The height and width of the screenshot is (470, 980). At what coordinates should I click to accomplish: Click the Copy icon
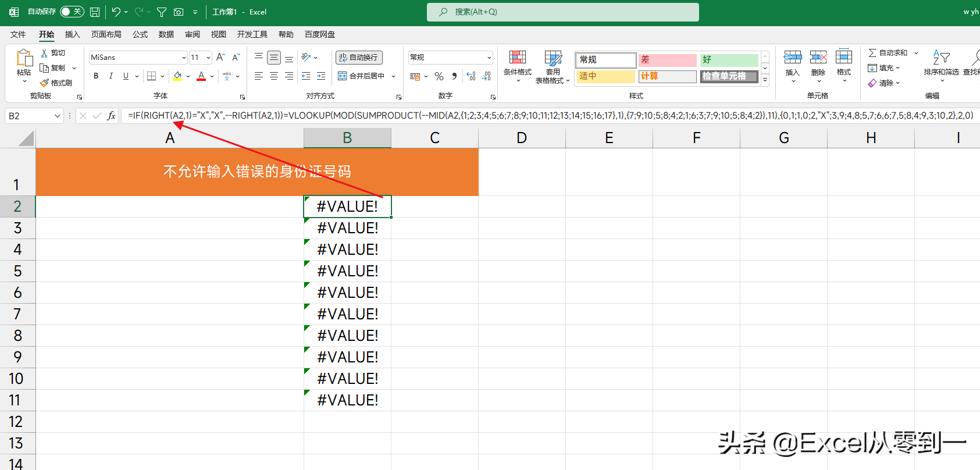click(44, 68)
